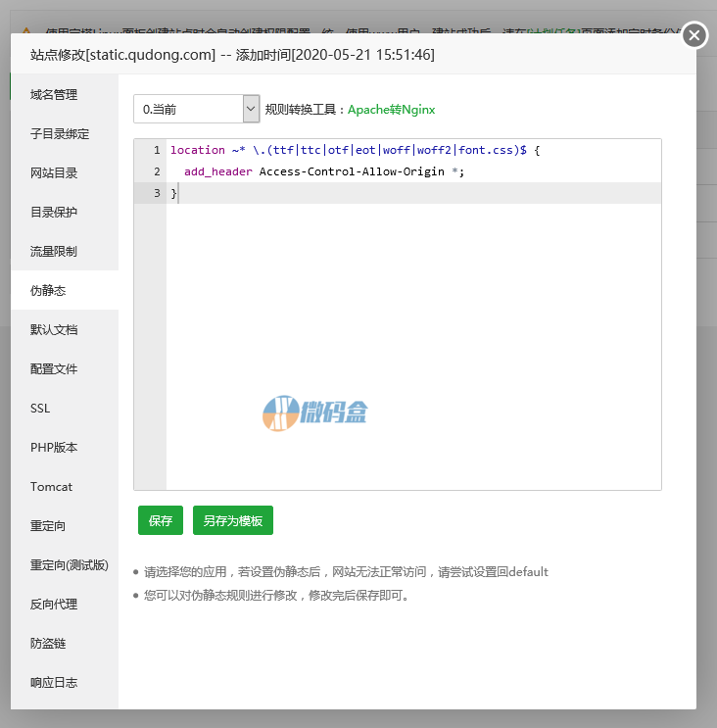Open the 防盗链 tab
Image resolution: width=717 pixels, height=728 pixels.
65,643
